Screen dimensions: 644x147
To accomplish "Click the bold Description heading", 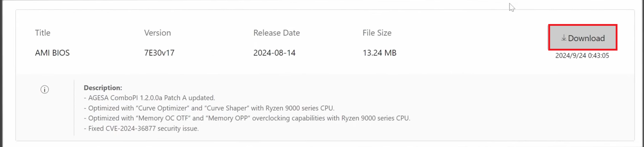I will 103,88.
